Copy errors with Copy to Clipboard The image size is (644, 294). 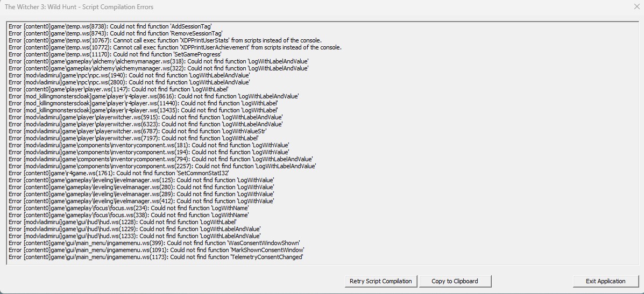tap(455, 281)
